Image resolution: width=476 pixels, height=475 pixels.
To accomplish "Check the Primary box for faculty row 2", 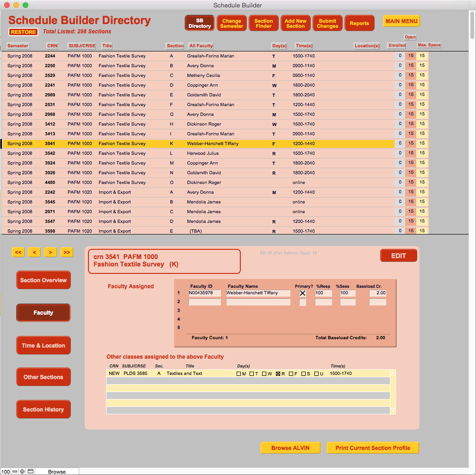I will coord(303,302).
